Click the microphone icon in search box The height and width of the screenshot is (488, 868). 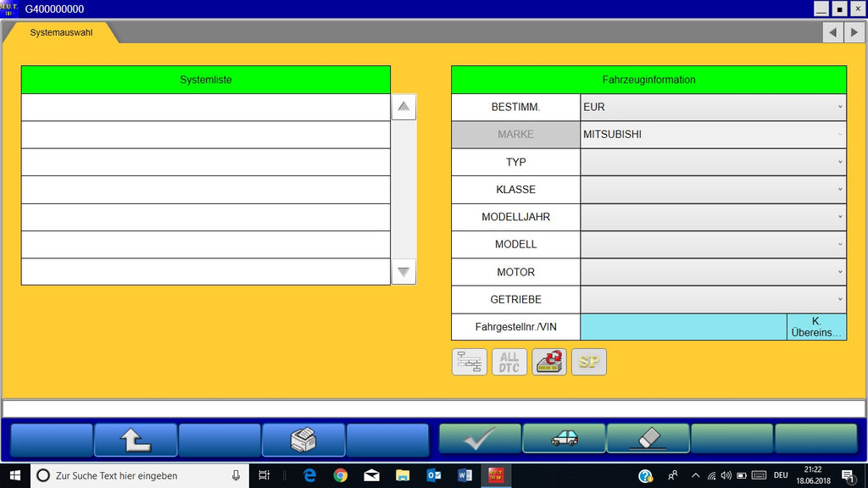pyautogui.click(x=236, y=475)
